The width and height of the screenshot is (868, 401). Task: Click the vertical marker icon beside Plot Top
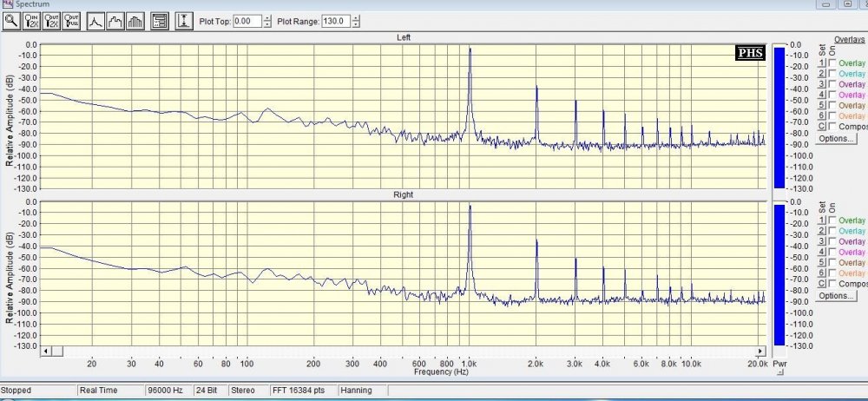[184, 21]
